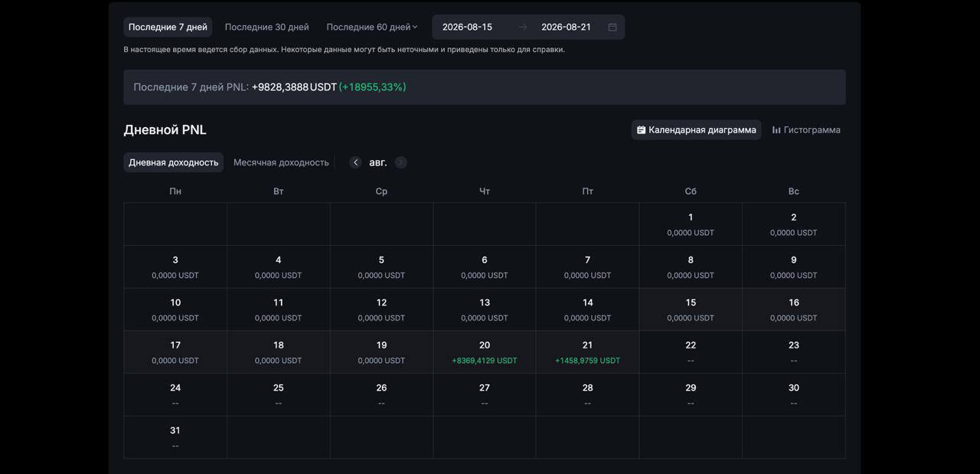
Task: Click the bar chart icon next to Гистограмма
Action: tap(776, 130)
